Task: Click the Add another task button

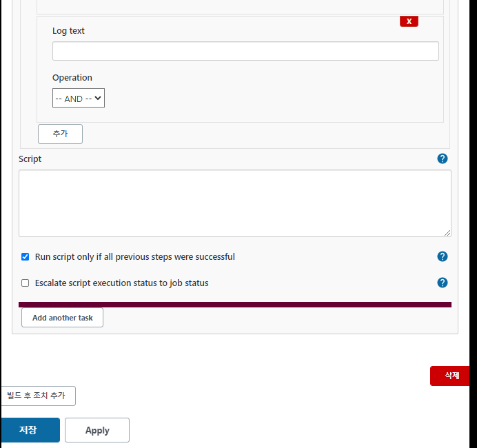Action: point(62,318)
